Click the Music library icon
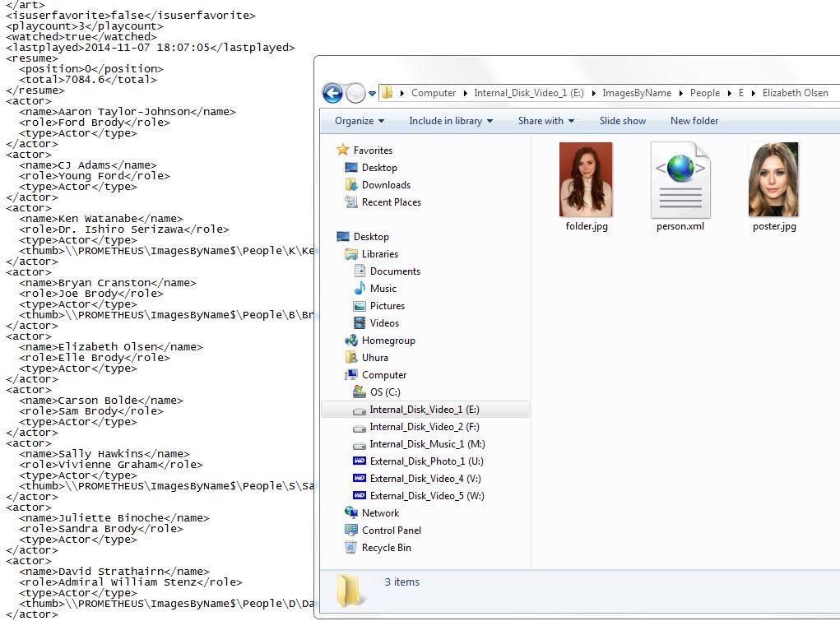This screenshot has width=840, height=621. point(383,288)
